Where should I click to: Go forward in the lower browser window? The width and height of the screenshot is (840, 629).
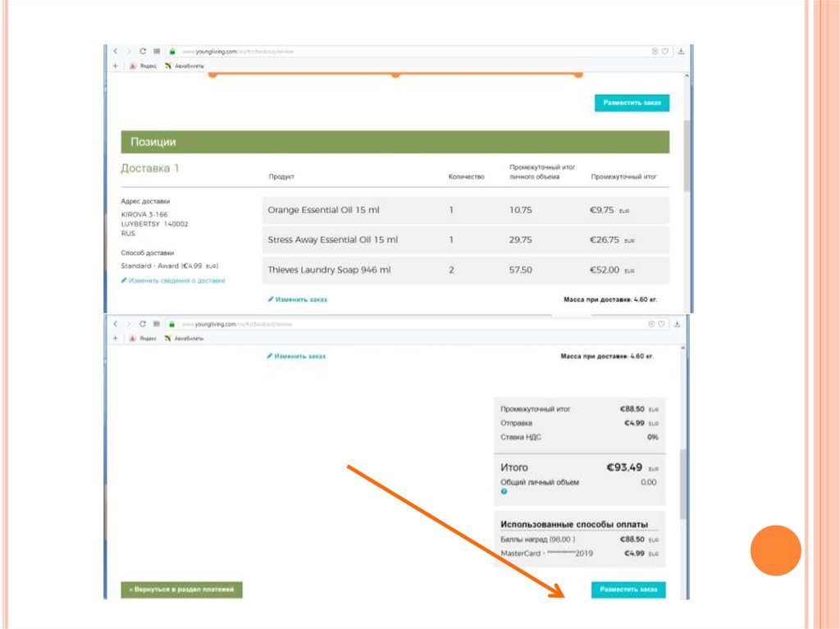tap(129, 324)
